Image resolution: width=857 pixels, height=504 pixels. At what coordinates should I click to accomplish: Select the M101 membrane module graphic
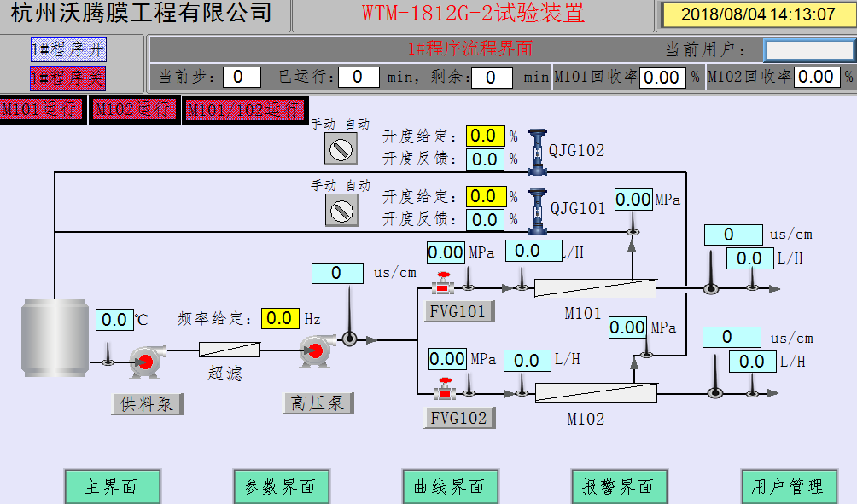[x=595, y=289]
